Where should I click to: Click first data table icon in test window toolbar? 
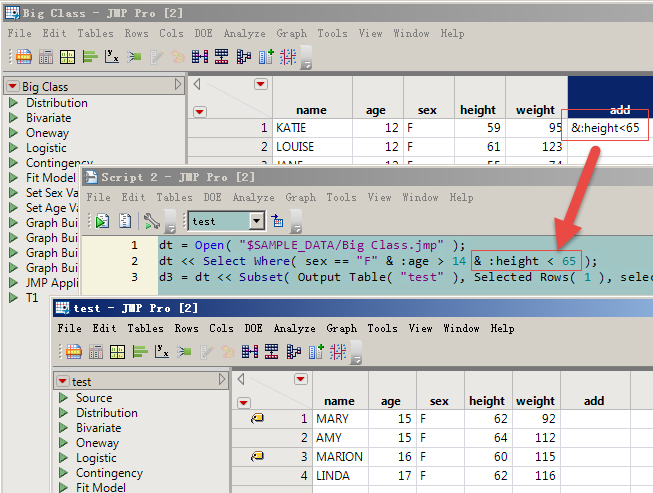73,351
